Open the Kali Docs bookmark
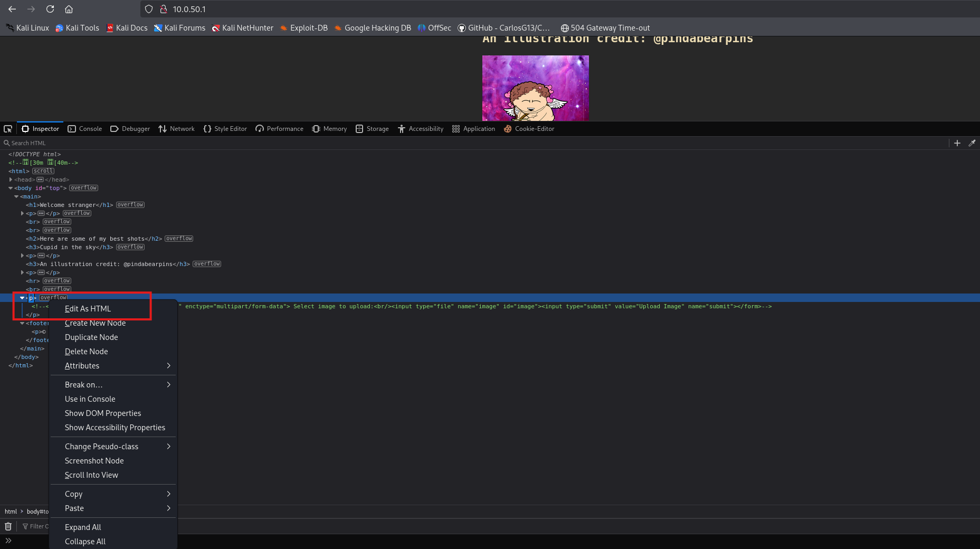This screenshot has width=980, height=549. [x=127, y=28]
